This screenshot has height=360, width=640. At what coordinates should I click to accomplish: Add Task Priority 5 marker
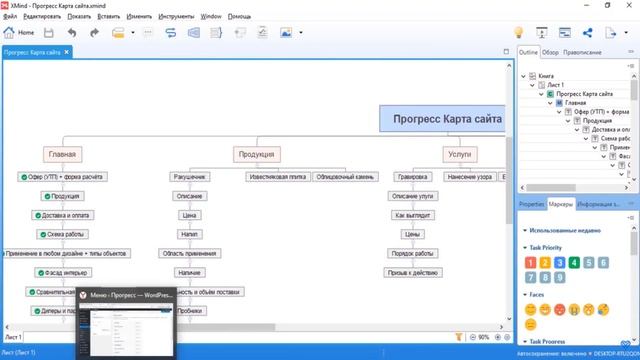point(589,262)
